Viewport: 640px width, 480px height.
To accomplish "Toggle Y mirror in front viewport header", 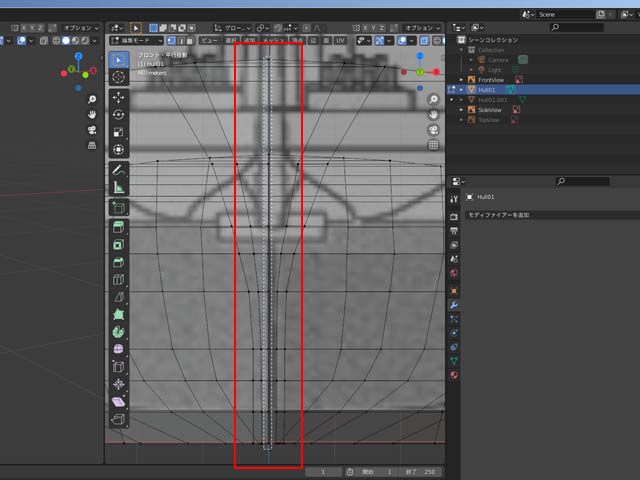I will tap(373, 28).
